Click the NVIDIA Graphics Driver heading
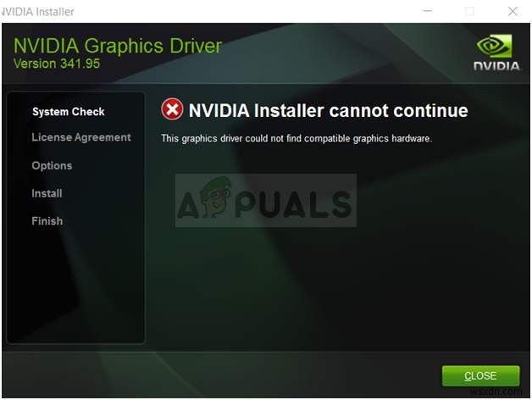The image size is (532, 400). pyautogui.click(x=118, y=46)
